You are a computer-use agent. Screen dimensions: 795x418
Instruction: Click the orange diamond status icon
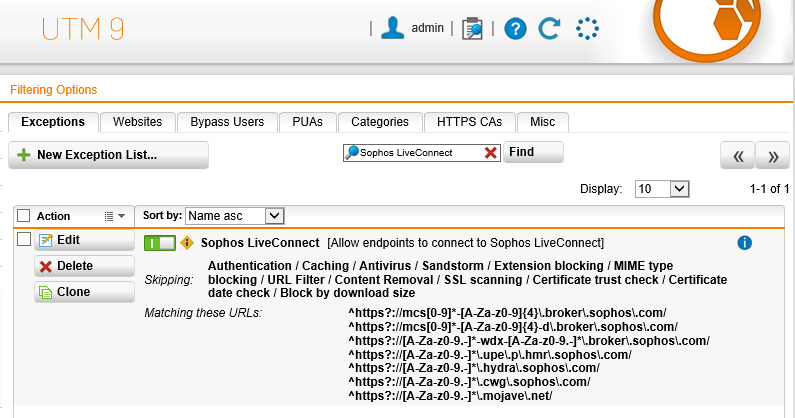coord(187,243)
